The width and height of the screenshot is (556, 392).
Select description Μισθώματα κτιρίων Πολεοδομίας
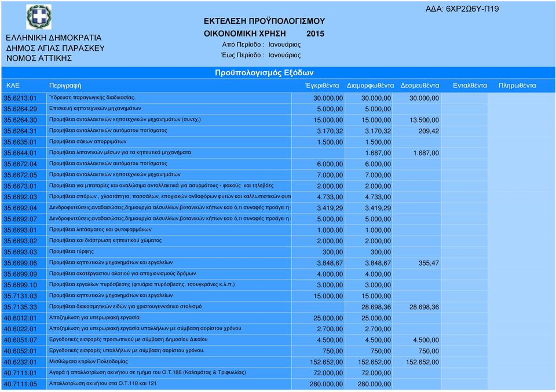[x=88, y=361]
